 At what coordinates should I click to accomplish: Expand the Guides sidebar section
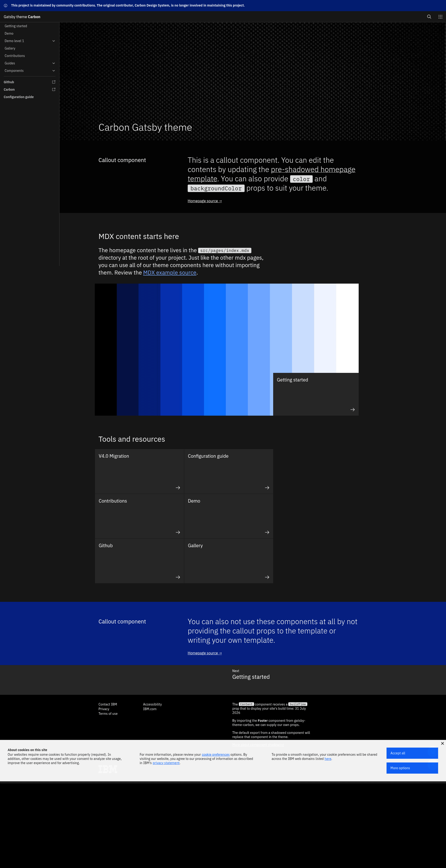pyautogui.click(x=30, y=63)
